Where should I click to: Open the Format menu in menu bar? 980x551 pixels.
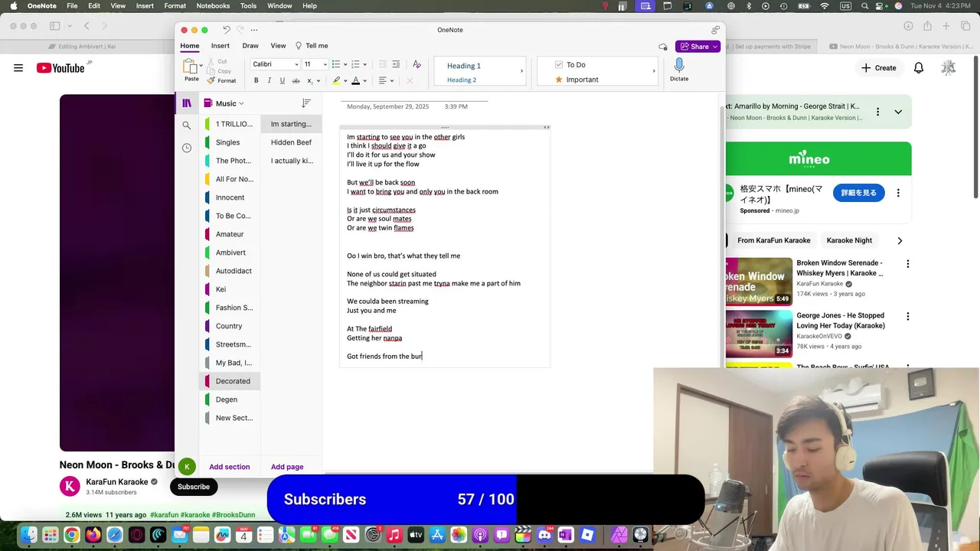(x=175, y=6)
